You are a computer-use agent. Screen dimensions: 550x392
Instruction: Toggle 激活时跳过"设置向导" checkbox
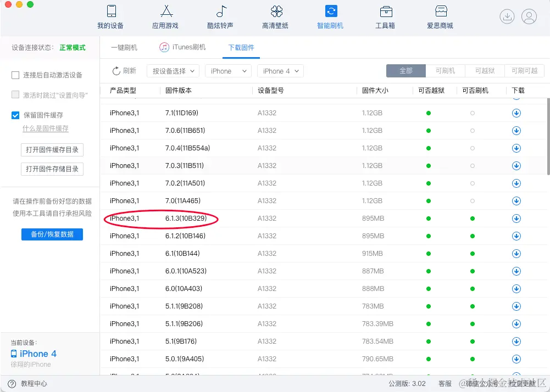(15, 94)
